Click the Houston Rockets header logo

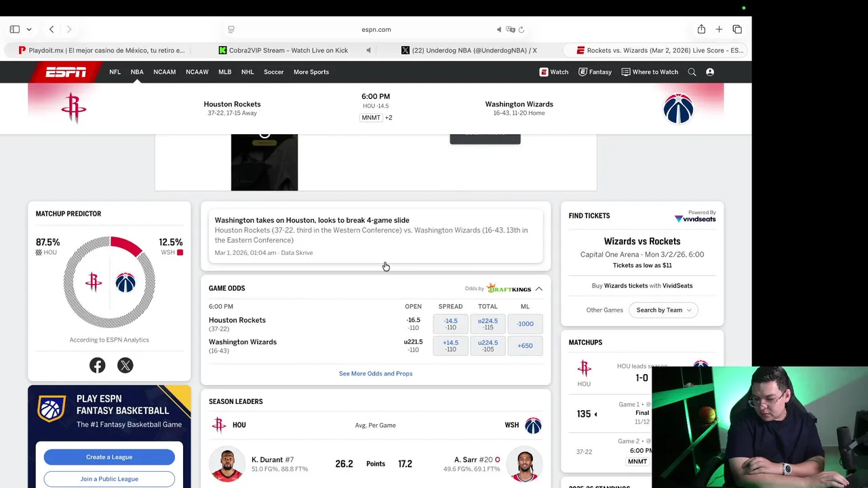tap(73, 108)
